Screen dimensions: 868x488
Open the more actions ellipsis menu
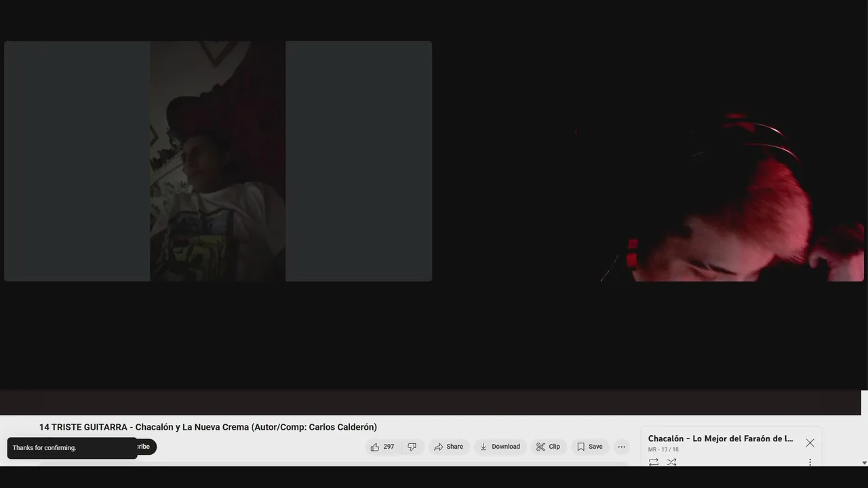621,447
